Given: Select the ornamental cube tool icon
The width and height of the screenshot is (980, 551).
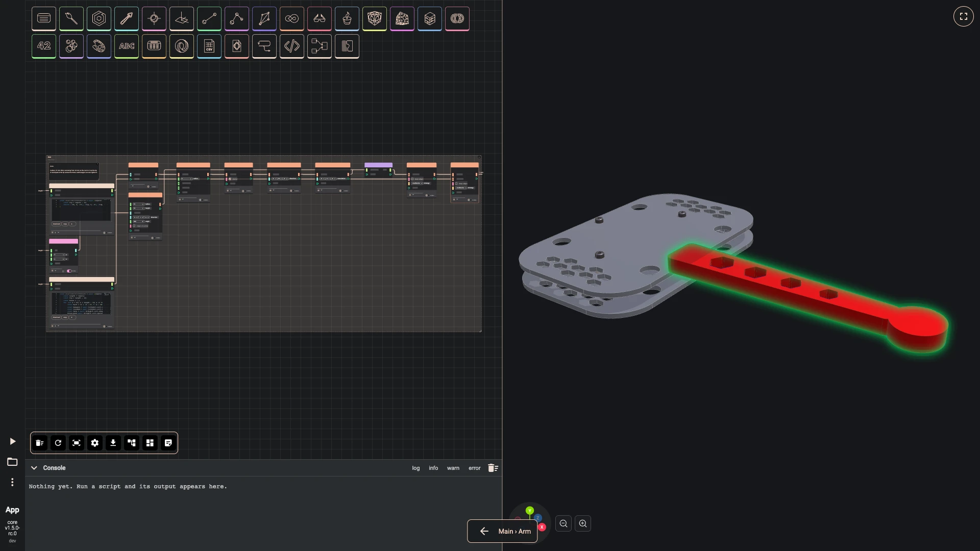Looking at the screenshot, I should point(375,19).
